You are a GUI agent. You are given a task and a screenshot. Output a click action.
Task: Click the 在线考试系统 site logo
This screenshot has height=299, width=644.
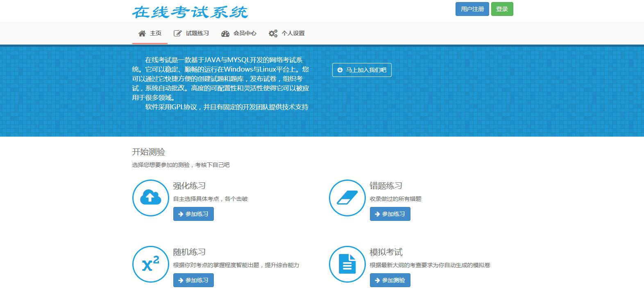click(x=190, y=12)
